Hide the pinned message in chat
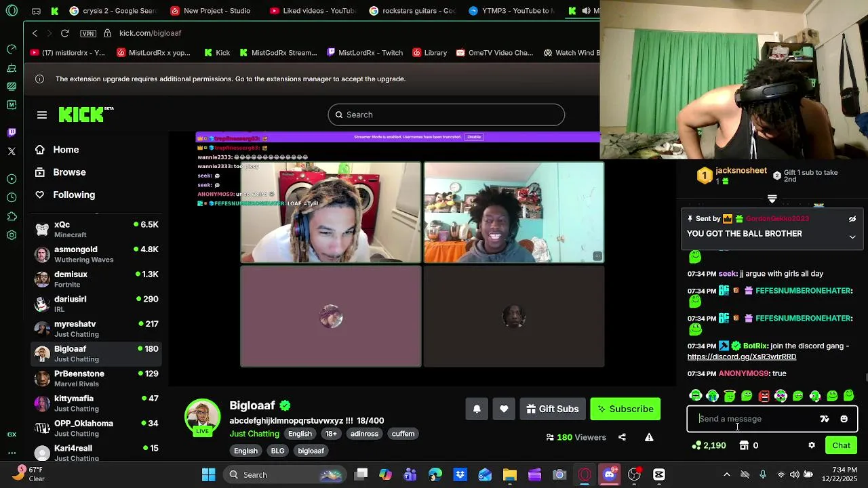Viewport: 868px width, 488px height. (x=852, y=219)
